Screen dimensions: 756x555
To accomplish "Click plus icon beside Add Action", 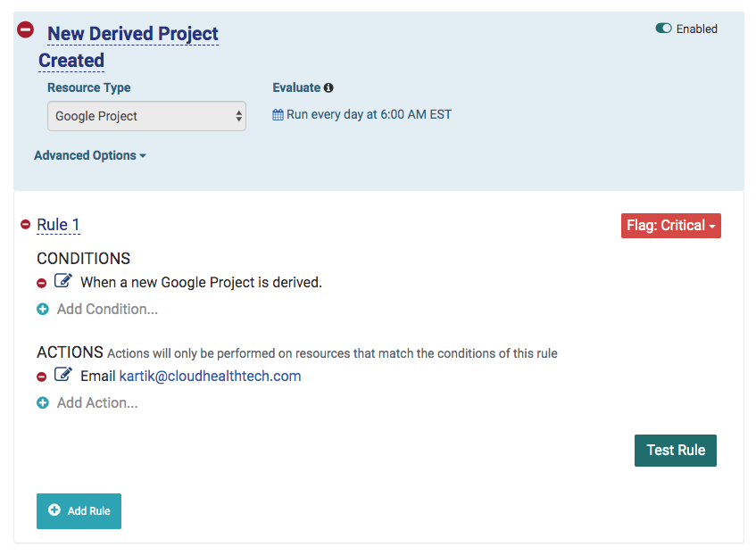I will [43, 403].
